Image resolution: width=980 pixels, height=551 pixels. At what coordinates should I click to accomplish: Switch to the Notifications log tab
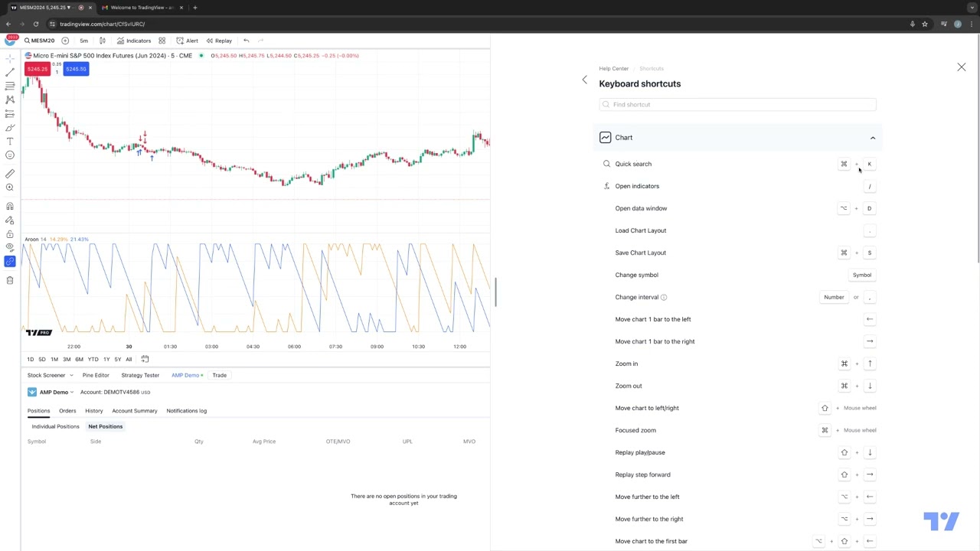pos(187,411)
